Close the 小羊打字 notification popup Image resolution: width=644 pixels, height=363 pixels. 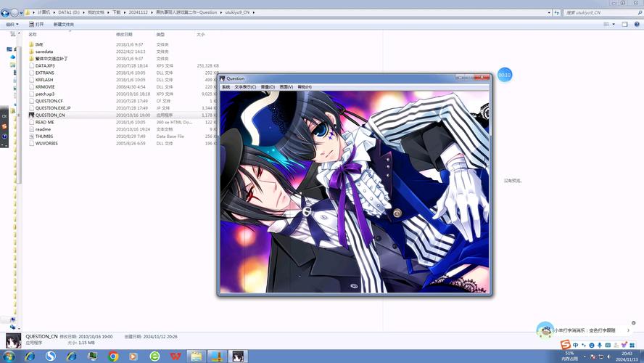[633, 323]
